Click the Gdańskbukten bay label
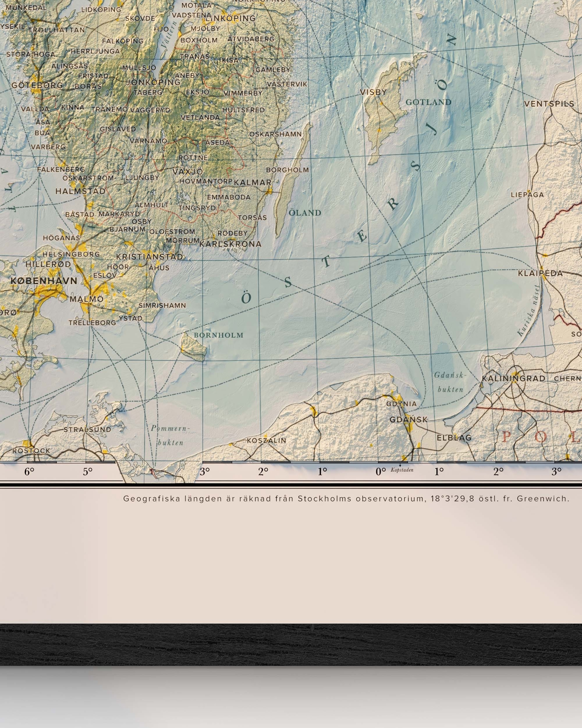This screenshot has height=728, width=582. pyautogui.click(x=450, y=382)
